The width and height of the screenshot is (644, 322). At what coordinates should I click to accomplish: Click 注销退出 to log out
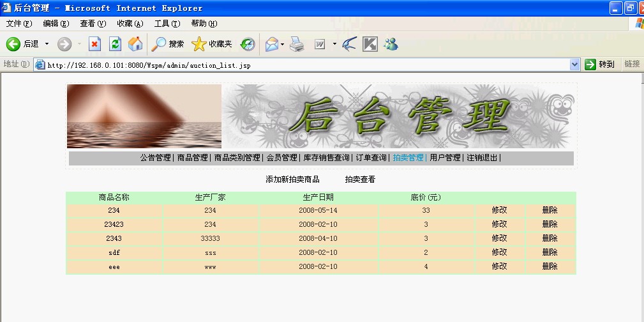[482, 158]
